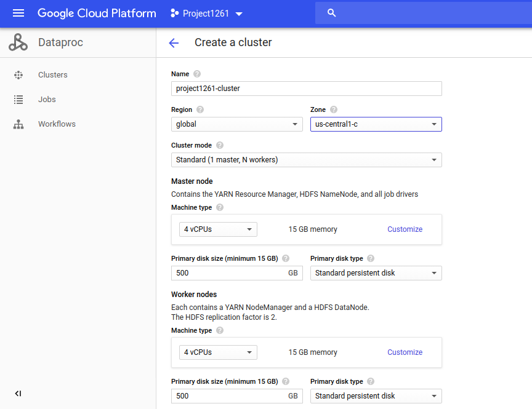Click the search magnifier icon
The image size is (532, 409).
331,13
